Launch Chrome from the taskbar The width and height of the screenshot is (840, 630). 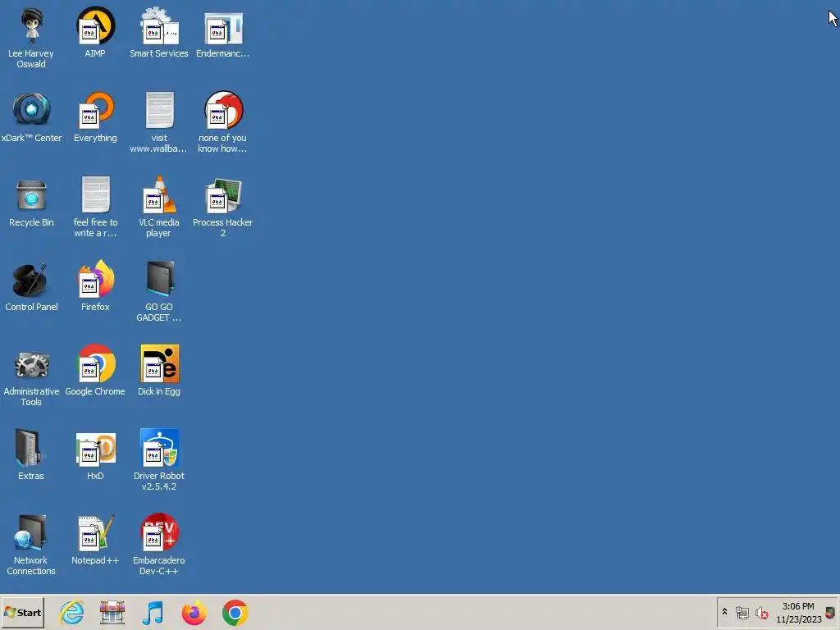(x=235, y=613)
